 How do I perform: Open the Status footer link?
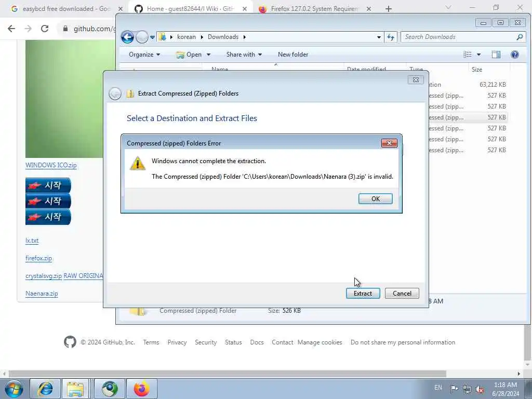pos(233,342)
